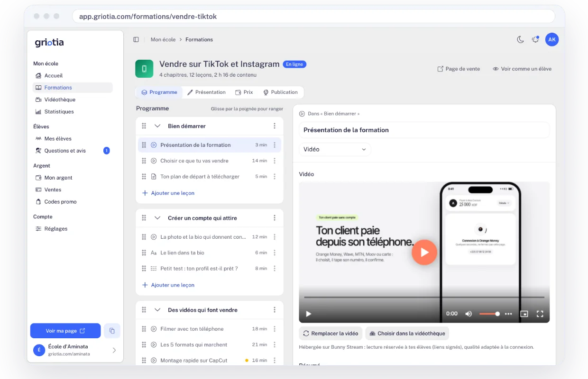The width and height of the screenshot is (588, 379).
Task: Grab handle of Ton plan de départ lesson
Action: point(144,176)
